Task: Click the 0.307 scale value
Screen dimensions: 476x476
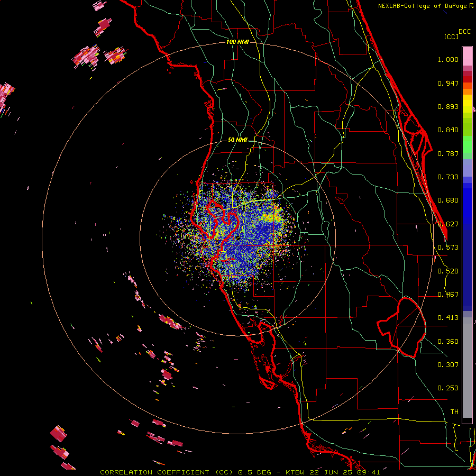Action: click(448, 365)
